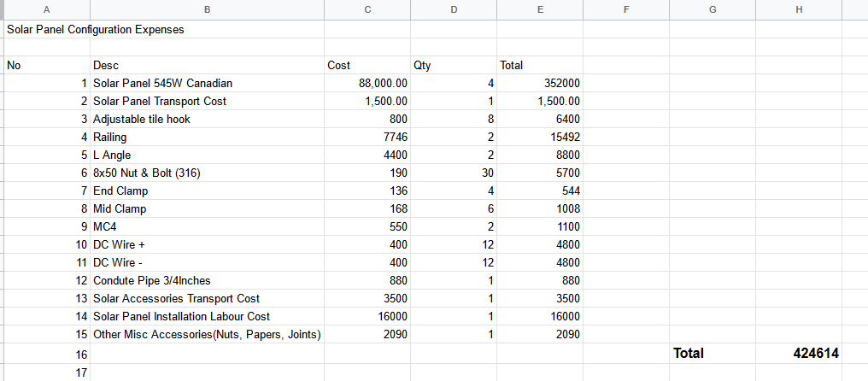Select the 'Cost' header cell
Screen dimensions: 868x381
(367, 65)
